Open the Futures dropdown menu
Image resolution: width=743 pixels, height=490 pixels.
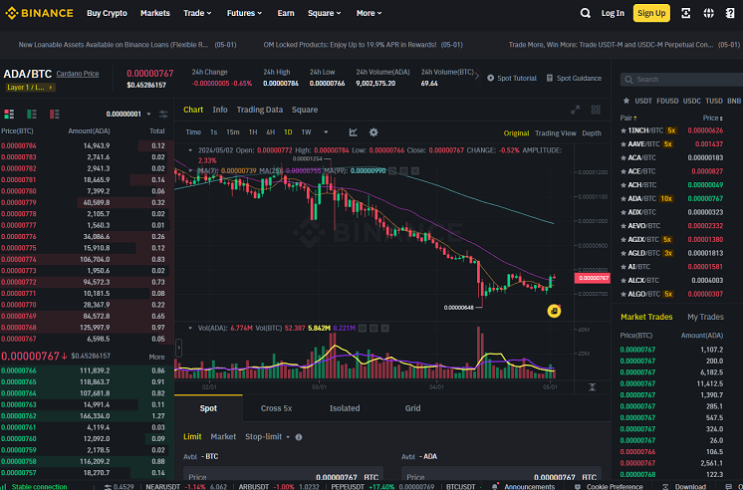245,13
